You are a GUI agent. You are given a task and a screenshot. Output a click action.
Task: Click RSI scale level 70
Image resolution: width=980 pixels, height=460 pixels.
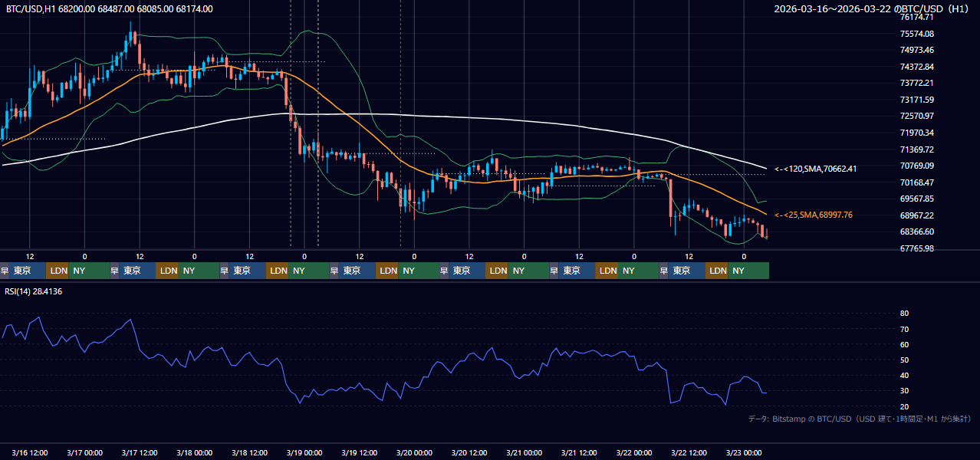(904, 329)
